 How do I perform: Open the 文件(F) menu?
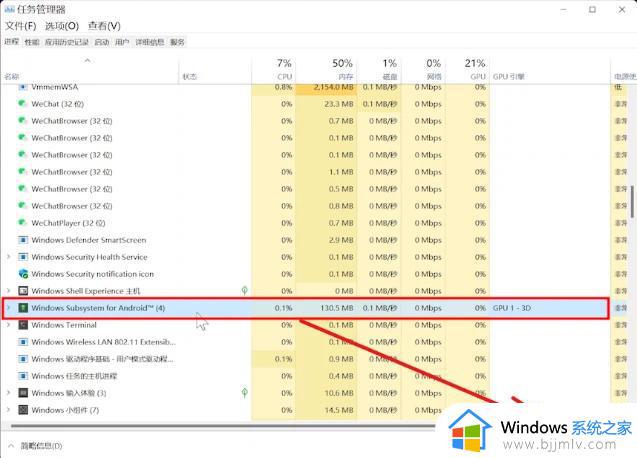pyautogui.click(x=20, y=26)
